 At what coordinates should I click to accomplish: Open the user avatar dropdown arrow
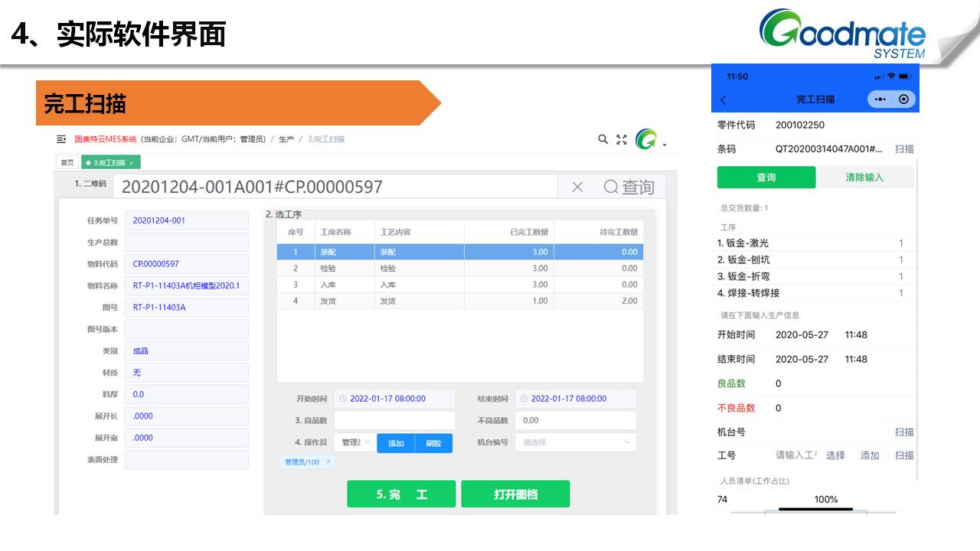(x=665, y=145)
